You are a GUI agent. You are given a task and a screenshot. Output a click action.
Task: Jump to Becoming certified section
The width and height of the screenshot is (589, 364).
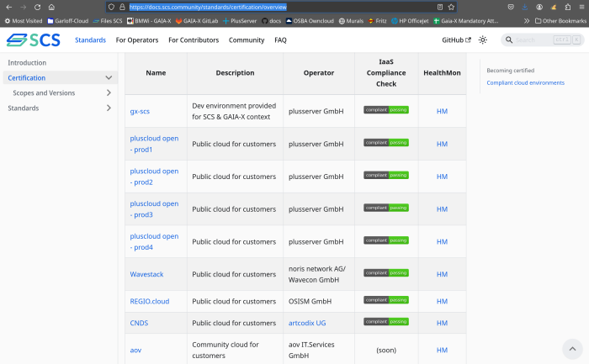click(510, 70)
